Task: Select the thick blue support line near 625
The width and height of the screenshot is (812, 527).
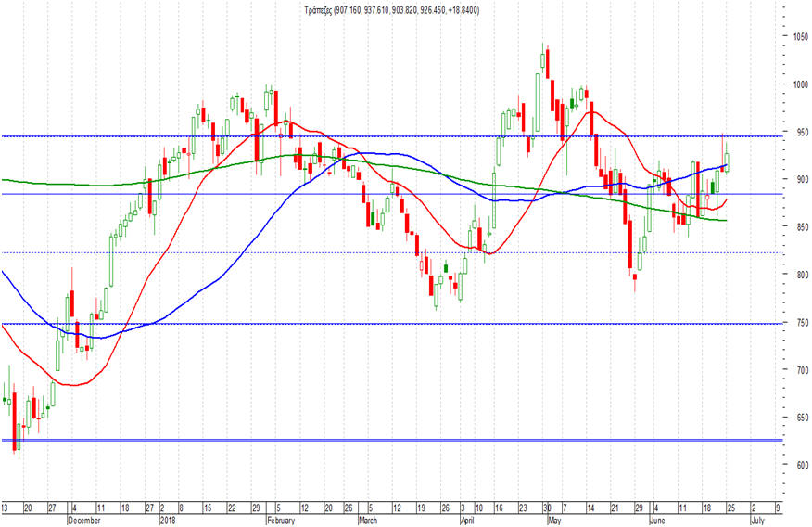Action: [x=392, y=440]
